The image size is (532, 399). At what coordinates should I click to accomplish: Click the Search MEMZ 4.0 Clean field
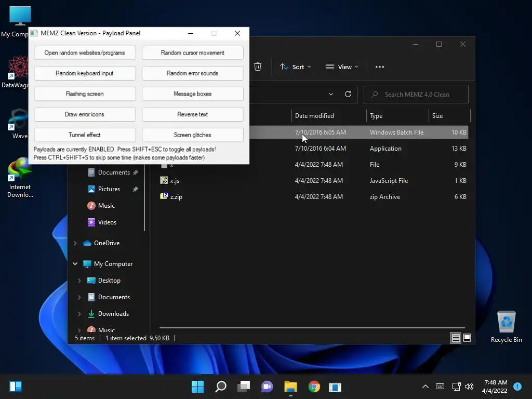(416, 95)
